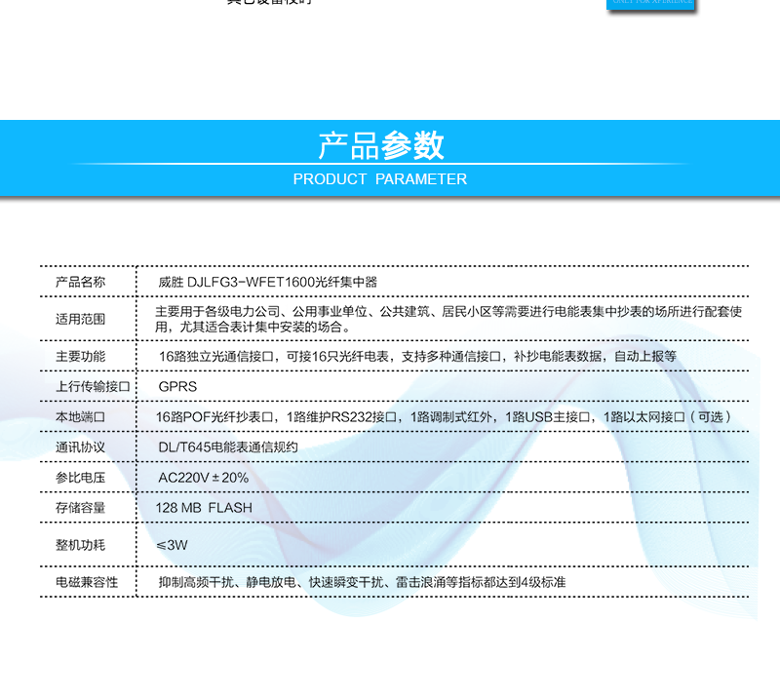Screen dimensions: 780x700
Task: Click the DL/T645电能表通信规约 value
Action: point(228,447)
